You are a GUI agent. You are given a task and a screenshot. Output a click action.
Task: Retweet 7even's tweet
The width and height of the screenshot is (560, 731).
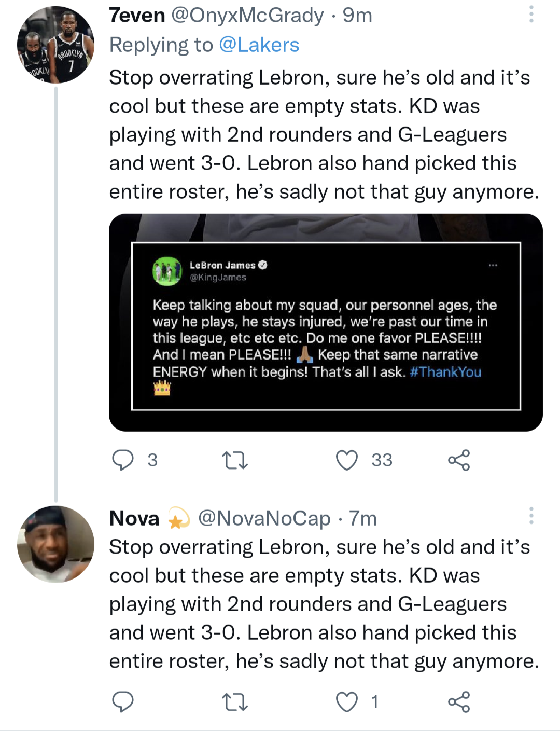click(x=234, y=460)
